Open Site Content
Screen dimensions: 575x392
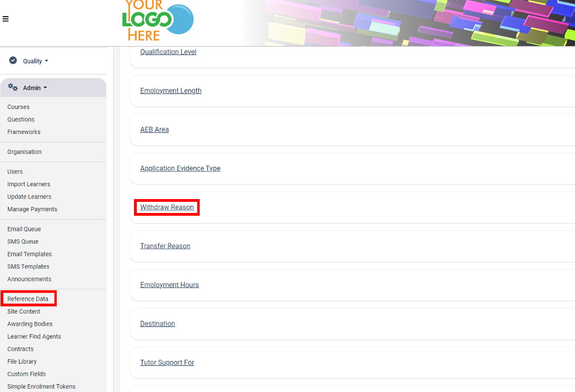click(24, 311)
